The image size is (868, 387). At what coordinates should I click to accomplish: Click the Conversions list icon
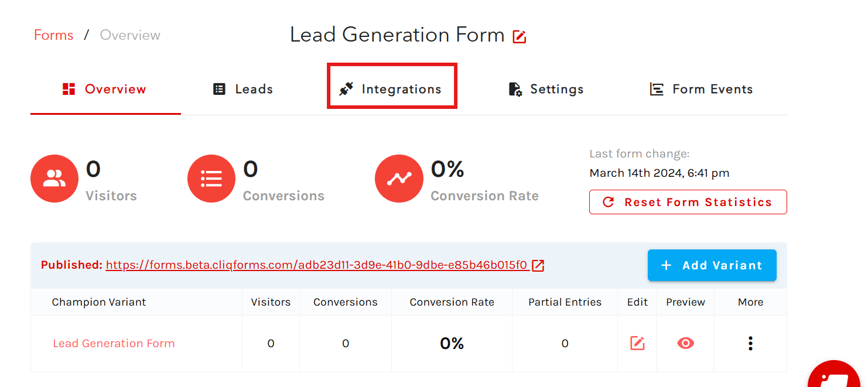point(211,179)
